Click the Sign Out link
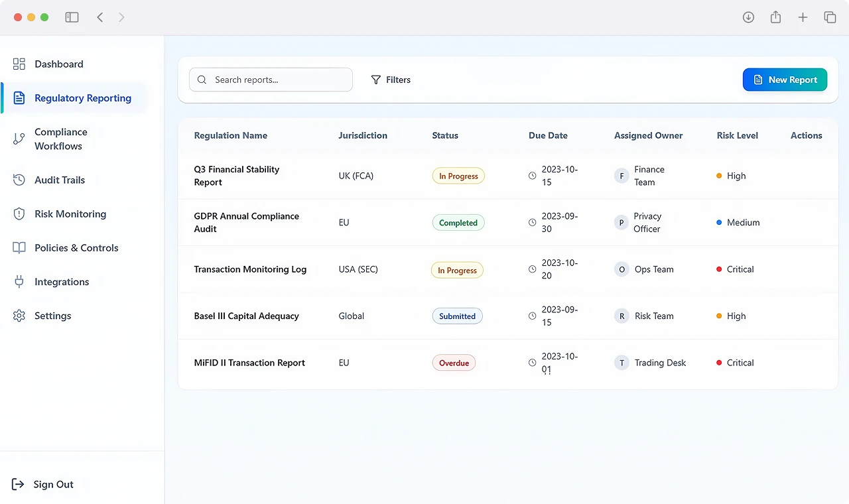849x504 pixels. 44,484
